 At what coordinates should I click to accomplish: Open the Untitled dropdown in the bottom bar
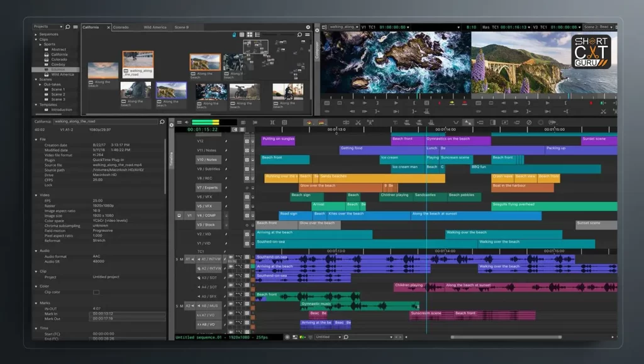328,337
